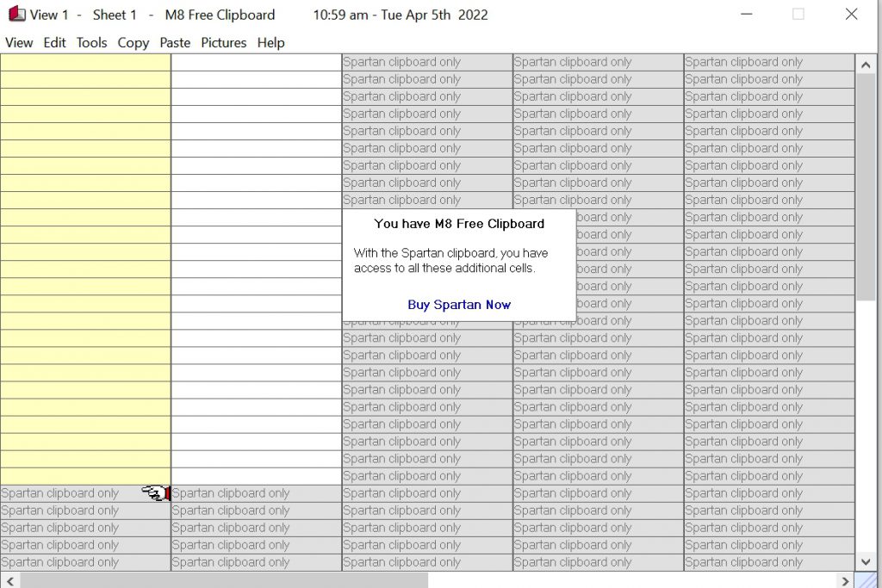The height and width of the screenshot is (588, 882).
Task: Open the Edit menu
Action: click(x=54, y=42)
